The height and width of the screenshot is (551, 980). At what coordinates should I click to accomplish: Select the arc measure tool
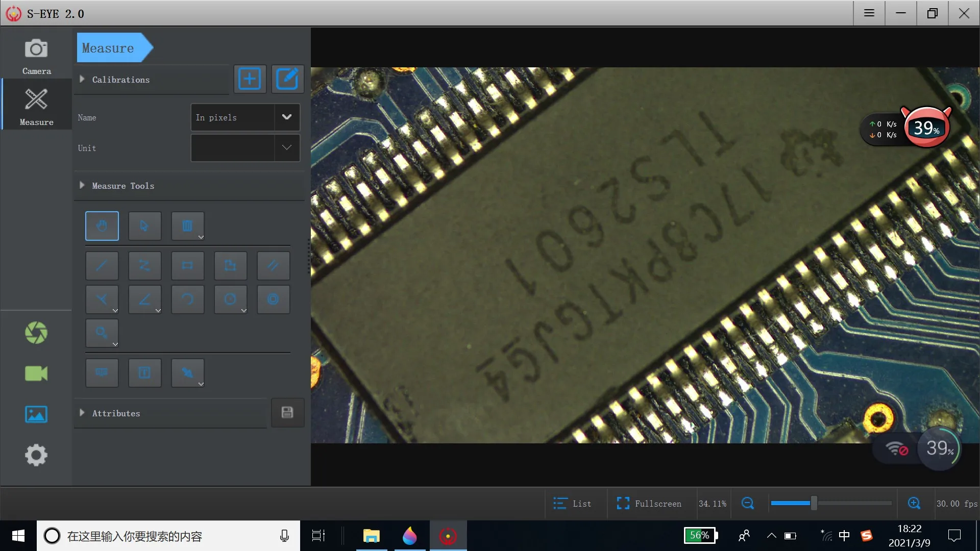click(187, 299)
